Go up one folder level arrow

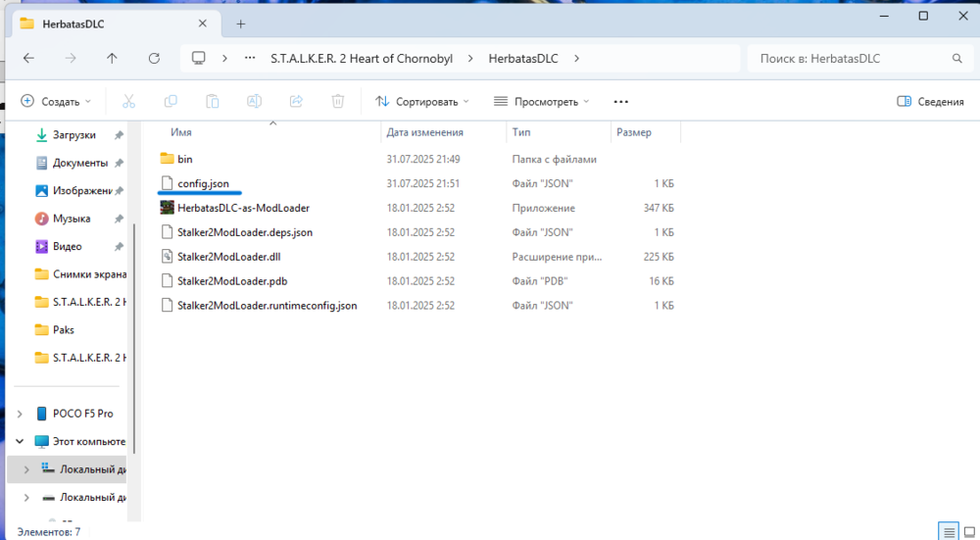tap(112, 59)
